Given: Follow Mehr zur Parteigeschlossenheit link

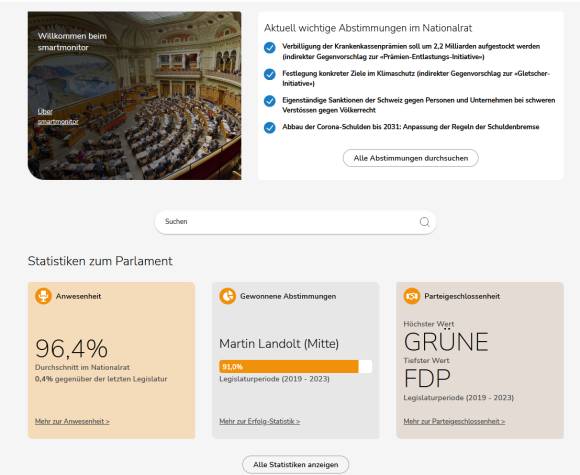Looking at the screenshot, I should pos(454,421).
